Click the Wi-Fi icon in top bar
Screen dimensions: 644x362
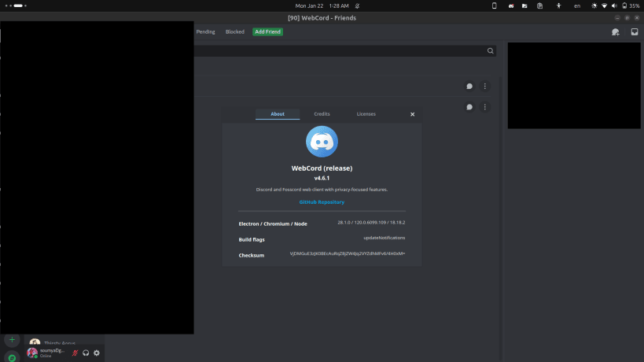pos(604,6)
